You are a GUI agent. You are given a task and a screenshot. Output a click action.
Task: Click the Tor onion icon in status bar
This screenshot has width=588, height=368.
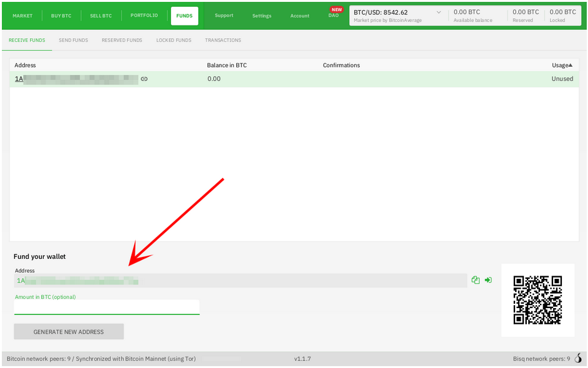[578, 359]
